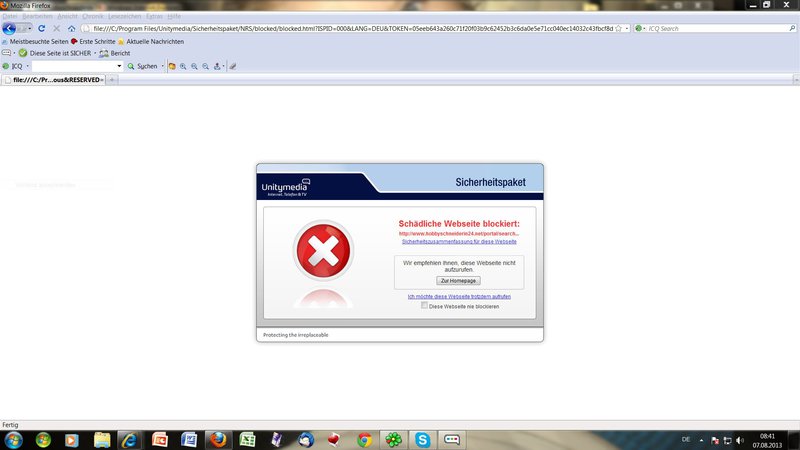Click the orange icon right of Suchen
The height and width of the screenshot is (450, 800).
[172, 66]
